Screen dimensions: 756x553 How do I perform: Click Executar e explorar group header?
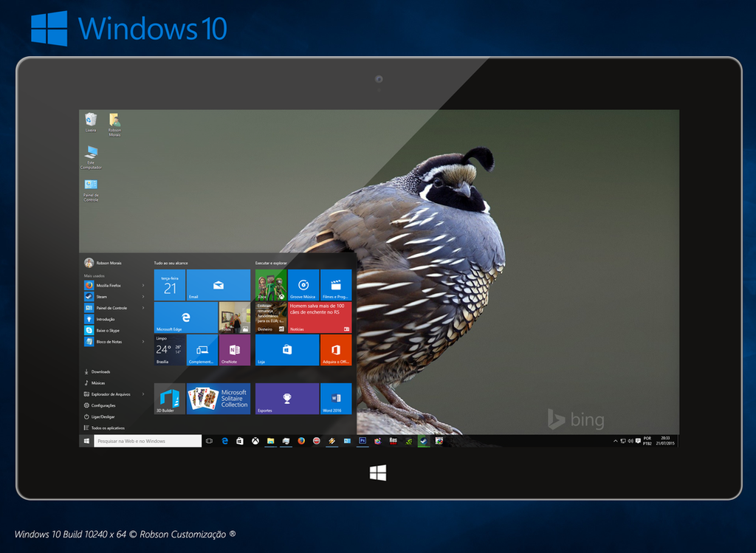271,263
